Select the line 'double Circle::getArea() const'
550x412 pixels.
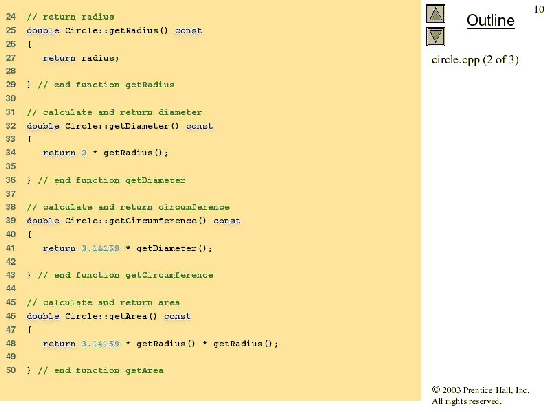pos(109,316)
